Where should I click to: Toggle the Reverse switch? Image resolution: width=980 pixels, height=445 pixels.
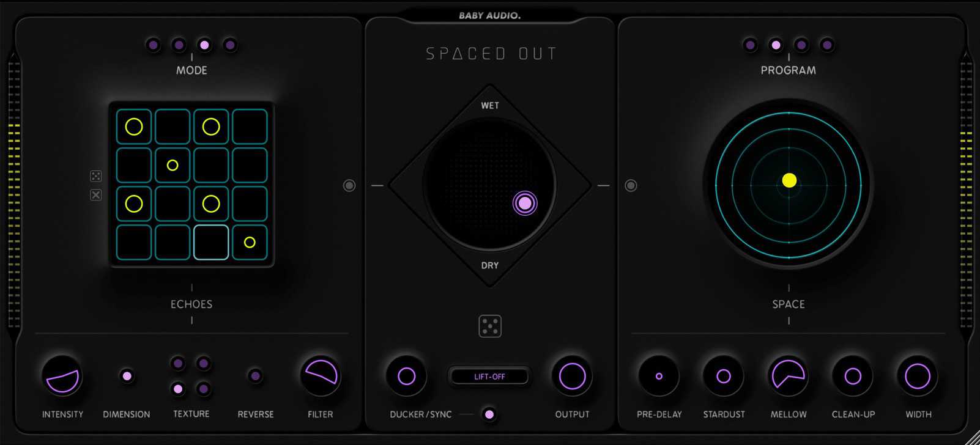point(256,376)
